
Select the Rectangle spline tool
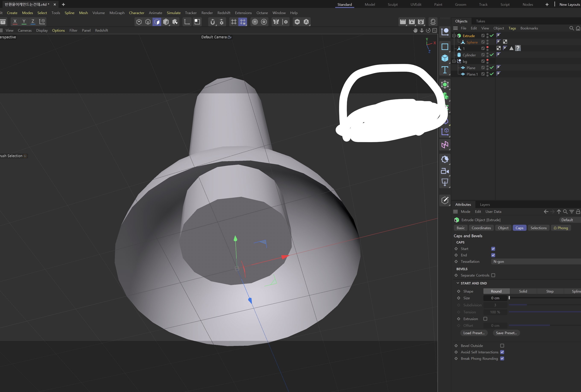click(445, 47)
